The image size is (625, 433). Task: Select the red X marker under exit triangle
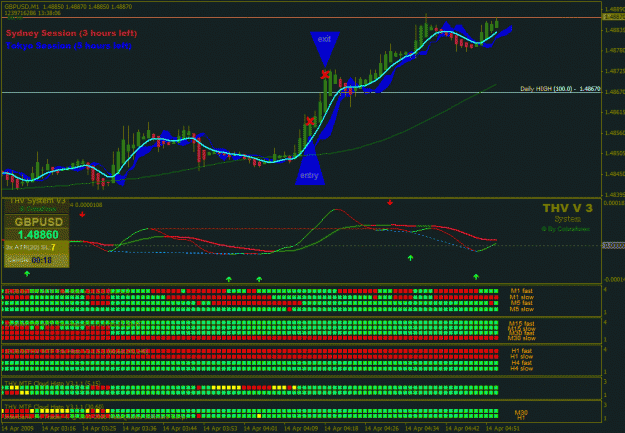325,74
